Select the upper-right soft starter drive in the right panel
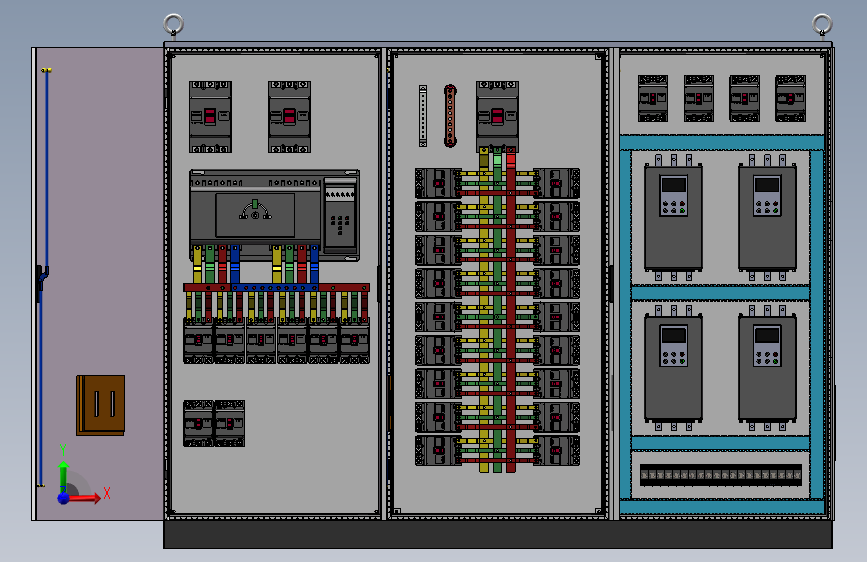The height and width of the screenshot is (562, 867). point(767,218)
